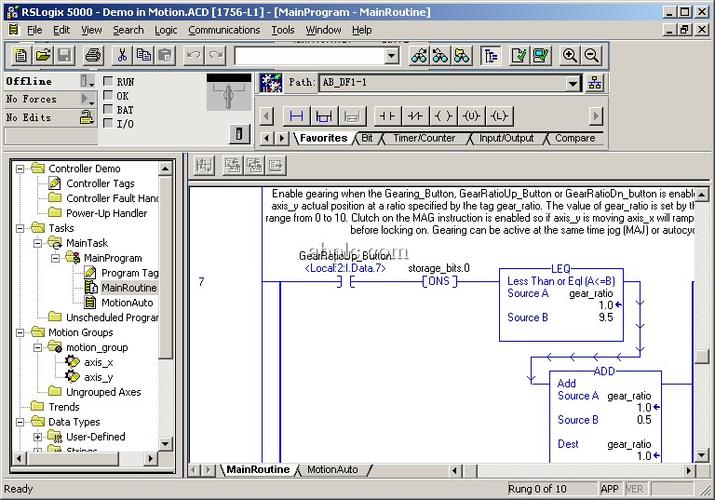Toggle the BAT status checkbox
The width and height of the screenshot is (715, 500).
click(x=108, y=109)
